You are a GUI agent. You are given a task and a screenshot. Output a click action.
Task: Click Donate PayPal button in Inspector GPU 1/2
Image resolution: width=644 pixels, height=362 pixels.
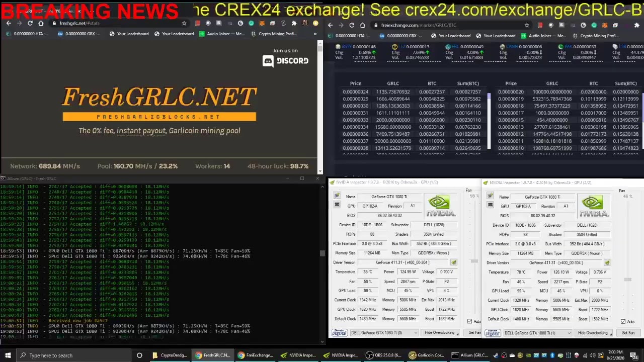click(339, 333)
